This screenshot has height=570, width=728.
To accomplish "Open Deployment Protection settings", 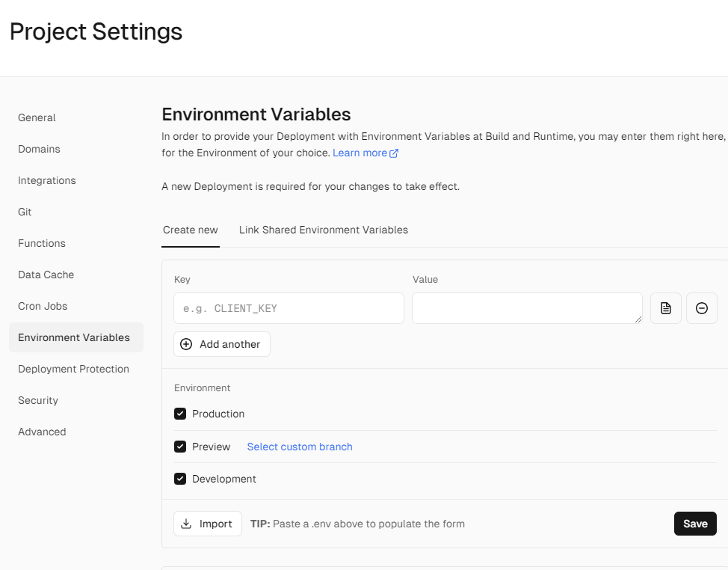I will point(73,369).
